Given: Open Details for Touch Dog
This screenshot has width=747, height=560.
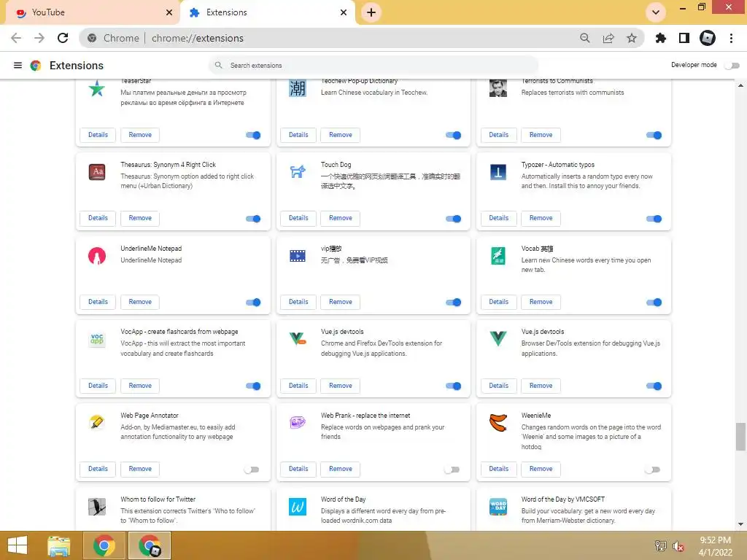Looking at the screenshot, I should point(298,218).
